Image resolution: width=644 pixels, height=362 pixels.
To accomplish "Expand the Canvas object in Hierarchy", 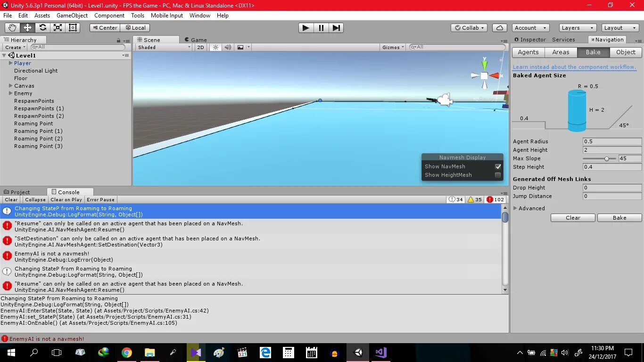I will point(10,86).
